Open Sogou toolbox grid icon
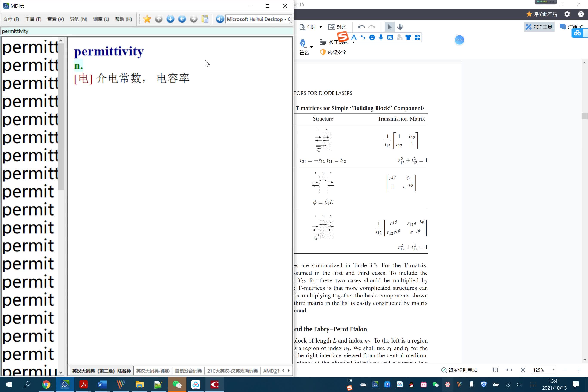The width and height of the screenshot is (588, 392). [417, 37]
